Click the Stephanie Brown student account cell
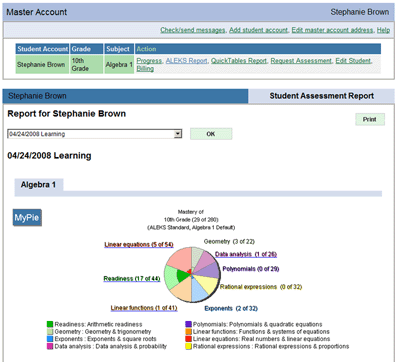The height and width of the screenshot is (362, 400). pyautogui.click(x=42, y=64)
